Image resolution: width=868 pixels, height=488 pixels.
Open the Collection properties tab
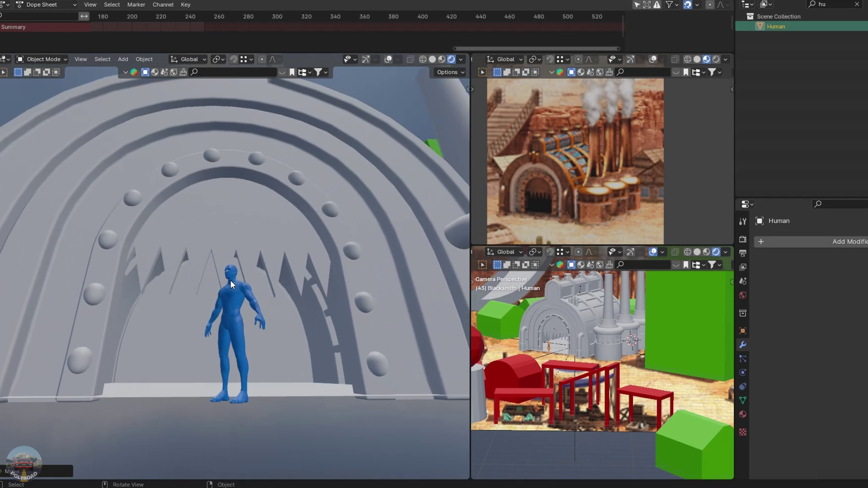742,313
